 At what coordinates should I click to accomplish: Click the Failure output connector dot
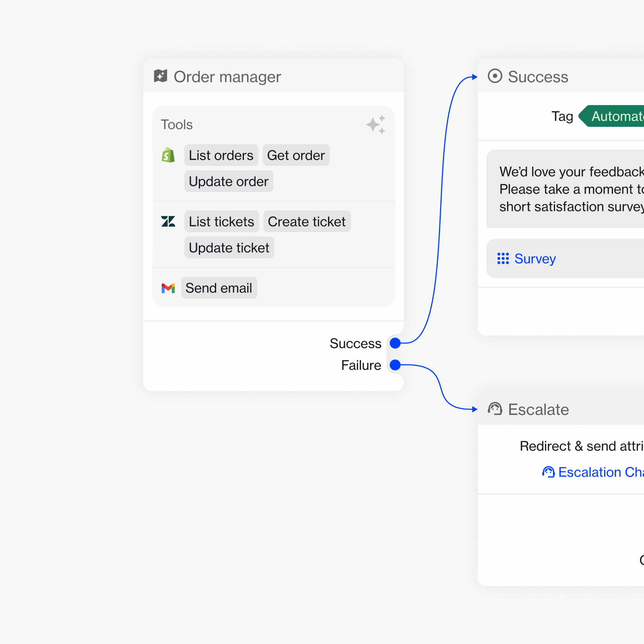(x=395, y=365)
